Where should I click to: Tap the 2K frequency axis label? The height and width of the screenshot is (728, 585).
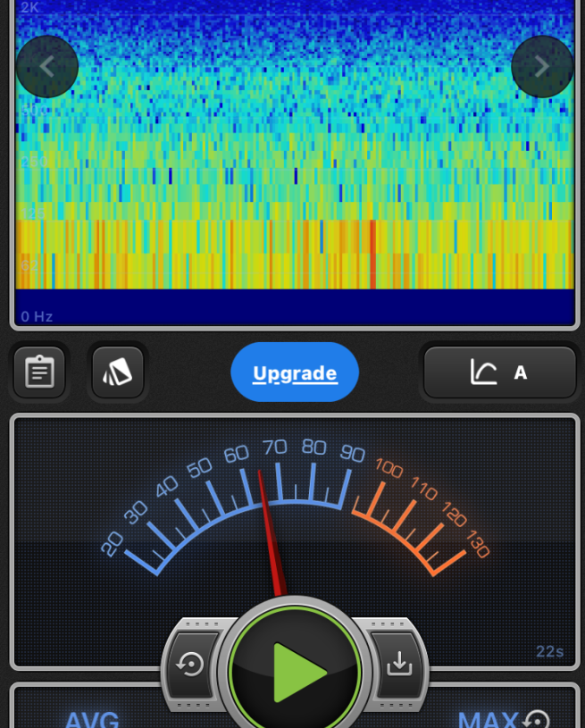(29, 8)
